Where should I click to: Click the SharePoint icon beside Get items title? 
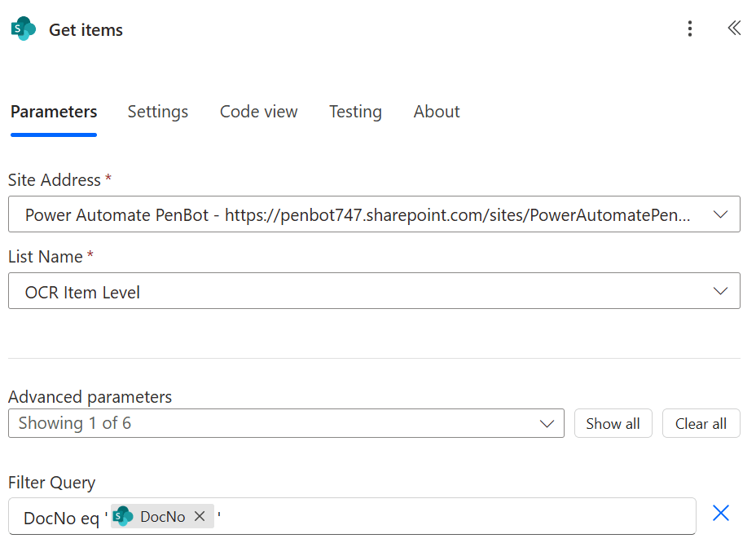pyautogui.click(x=24, y=29)
